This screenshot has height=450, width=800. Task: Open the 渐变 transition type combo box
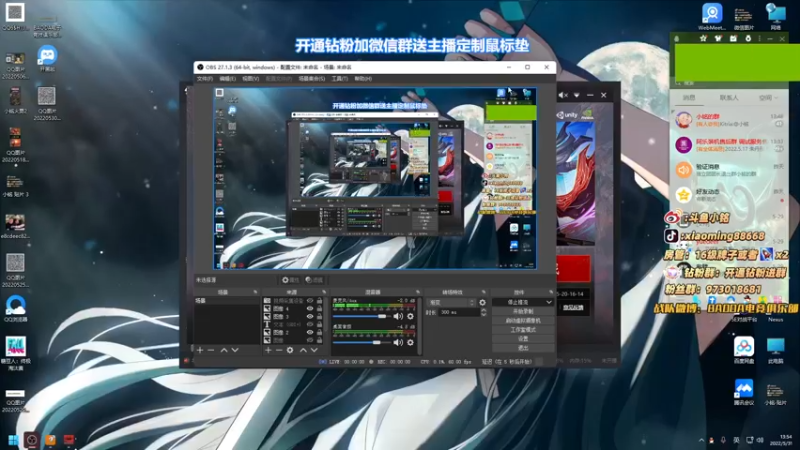(x=451, y=303)
